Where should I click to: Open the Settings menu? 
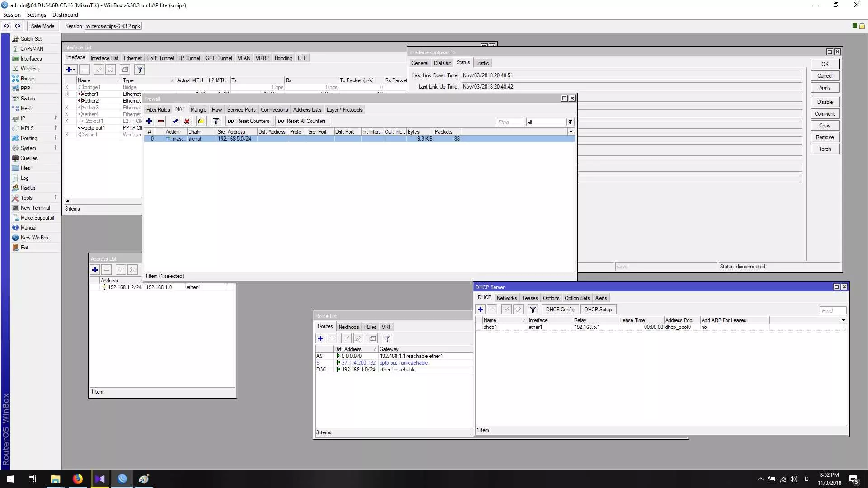tap(37, 15)
